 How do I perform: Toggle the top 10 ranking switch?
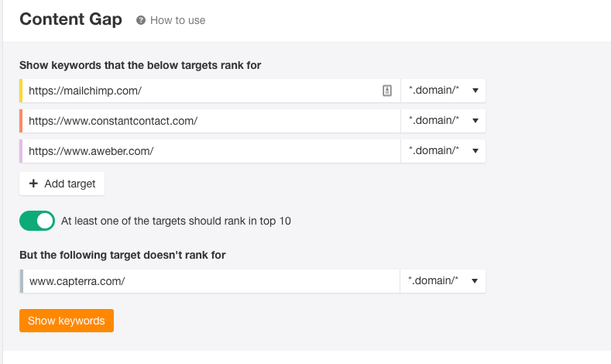[x=37, y=221]
